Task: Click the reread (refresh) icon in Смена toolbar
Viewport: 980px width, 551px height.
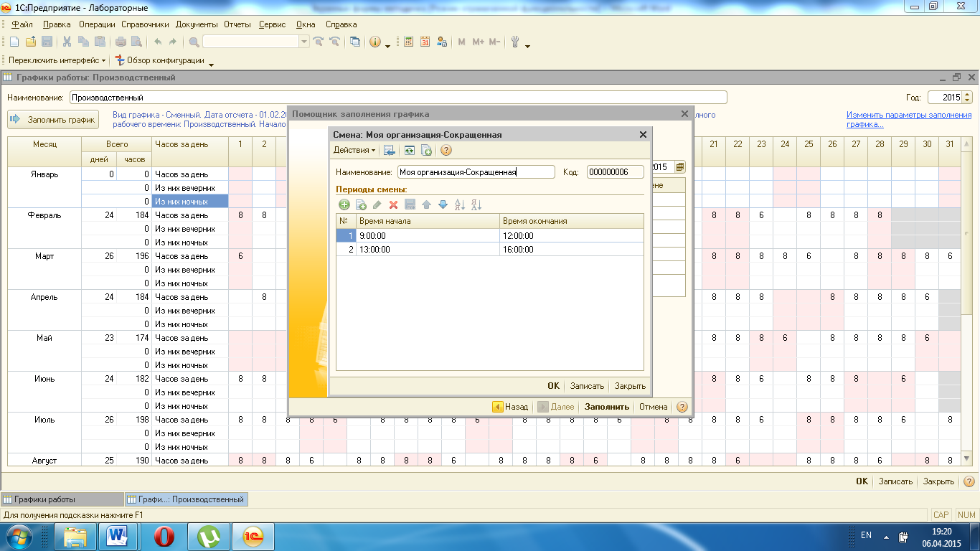Action: coord(409,150)
